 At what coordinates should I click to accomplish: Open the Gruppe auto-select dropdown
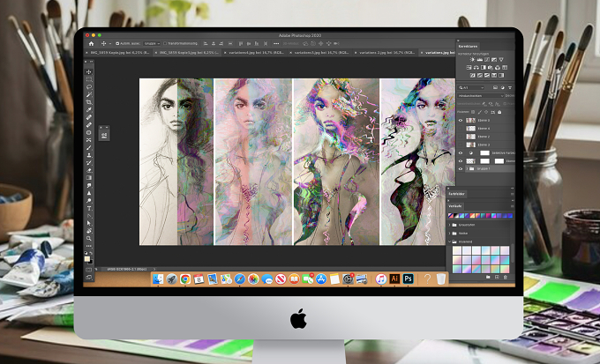[153, 43]
